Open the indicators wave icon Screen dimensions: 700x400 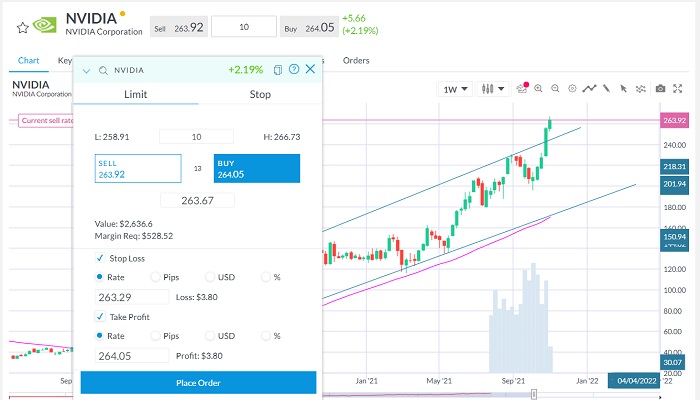(641, 88)
